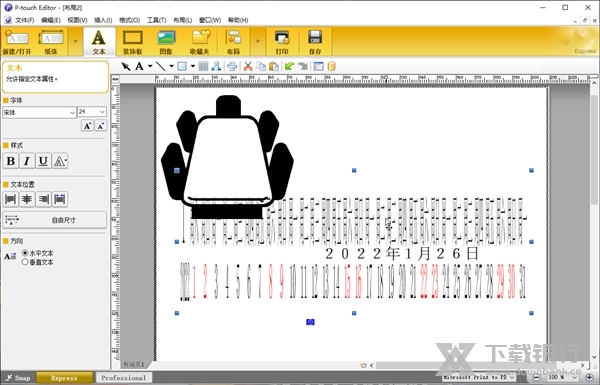Open the 图像 (Image) tool

(x=166, y=42)
